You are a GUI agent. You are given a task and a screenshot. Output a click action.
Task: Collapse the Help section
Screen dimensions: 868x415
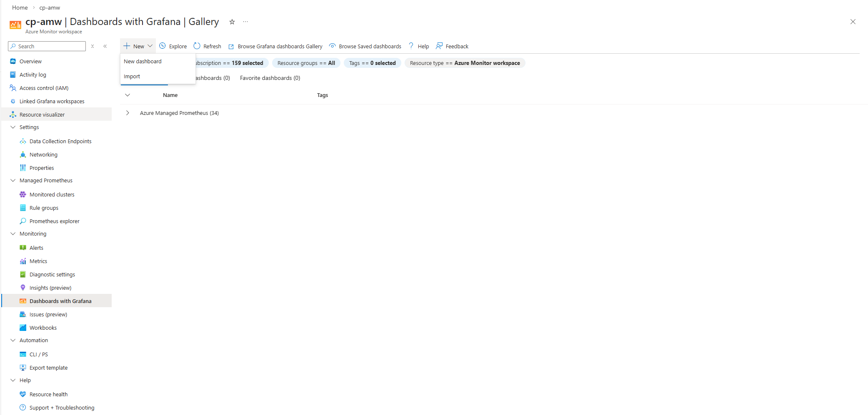tap(13, 380)
